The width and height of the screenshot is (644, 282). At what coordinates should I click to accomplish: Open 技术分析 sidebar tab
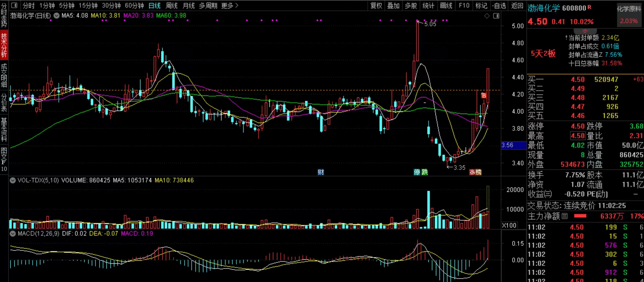[x=4, y=45]
